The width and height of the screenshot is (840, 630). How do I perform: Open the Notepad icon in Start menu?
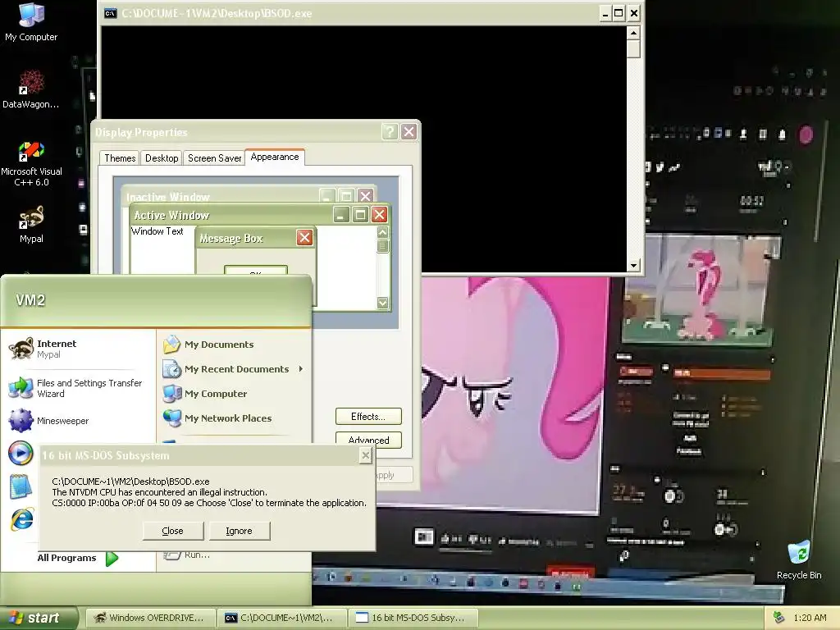click(x=21, y=486)
